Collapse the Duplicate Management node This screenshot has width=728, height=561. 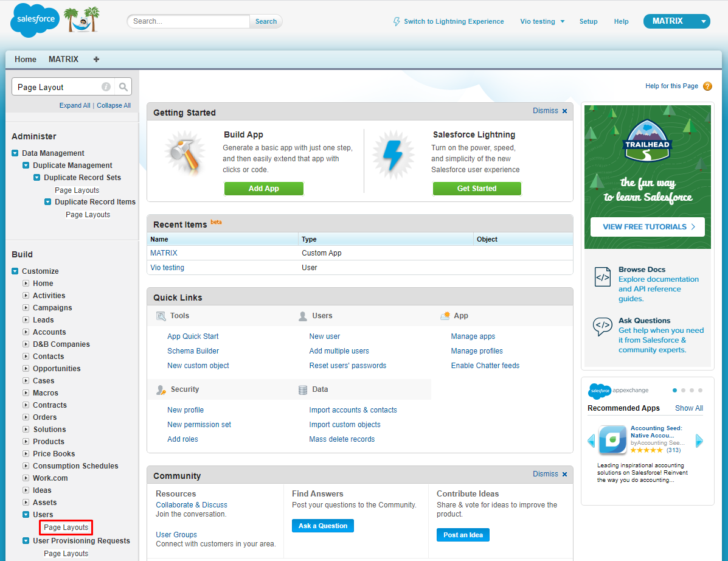(x=26, y=166)
